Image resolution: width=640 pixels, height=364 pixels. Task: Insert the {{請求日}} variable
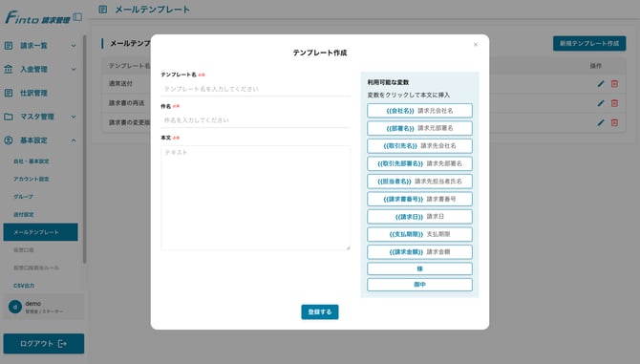coord(419,217)
